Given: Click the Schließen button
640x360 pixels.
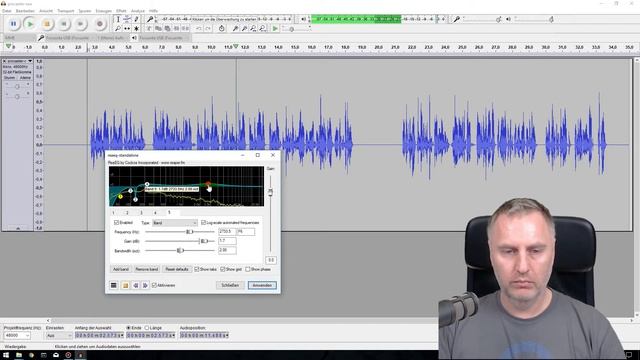Looking at the screenshot, I should click(230, 285).
